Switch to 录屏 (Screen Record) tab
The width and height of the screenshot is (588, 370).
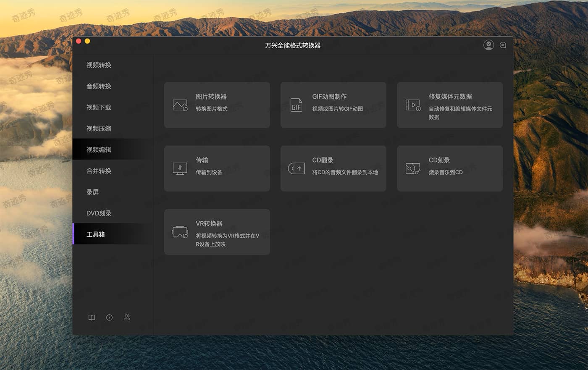(x=92, y=192)
